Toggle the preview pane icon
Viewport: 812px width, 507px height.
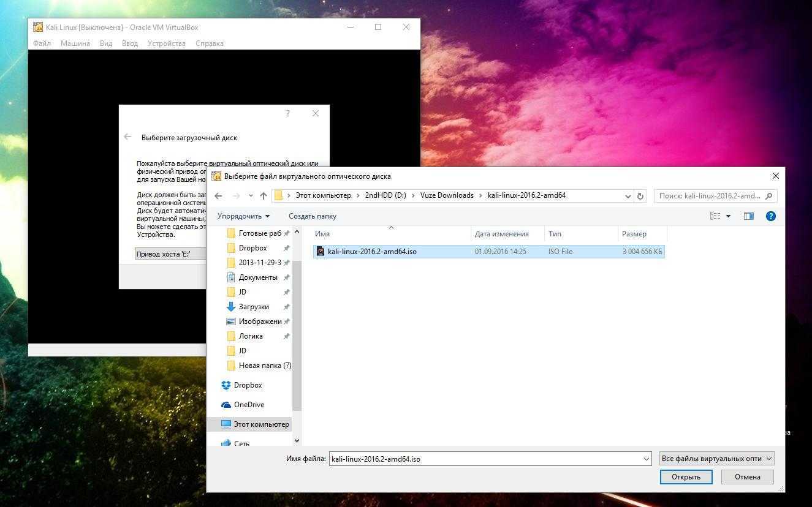tap(748, 216)
